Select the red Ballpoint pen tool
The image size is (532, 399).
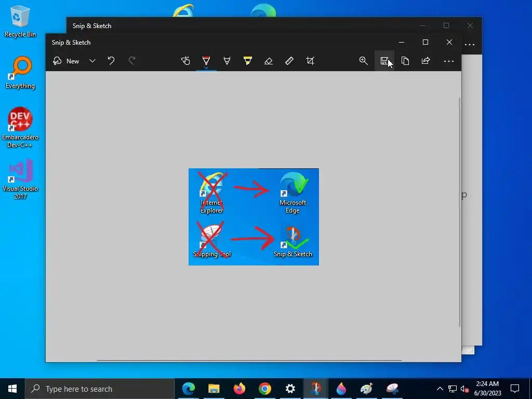(206, 61)
